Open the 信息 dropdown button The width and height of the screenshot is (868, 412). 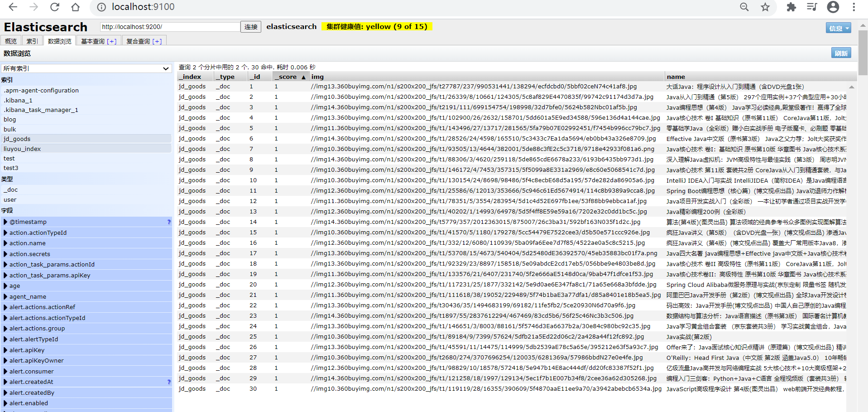pos(838,28)
